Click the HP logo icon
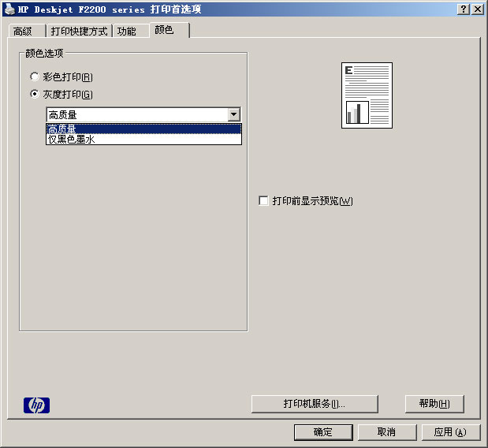 [x=37, y=405]
